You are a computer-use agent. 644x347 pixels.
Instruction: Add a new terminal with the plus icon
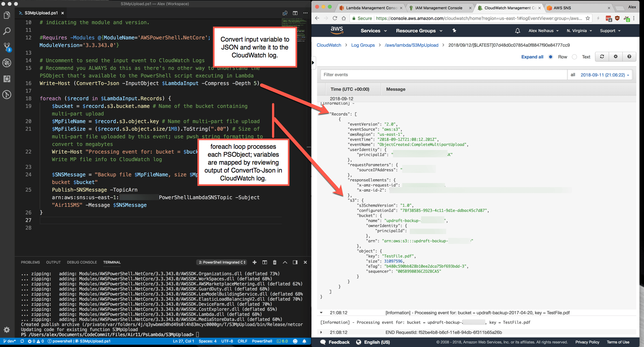[x=255, y=262]
